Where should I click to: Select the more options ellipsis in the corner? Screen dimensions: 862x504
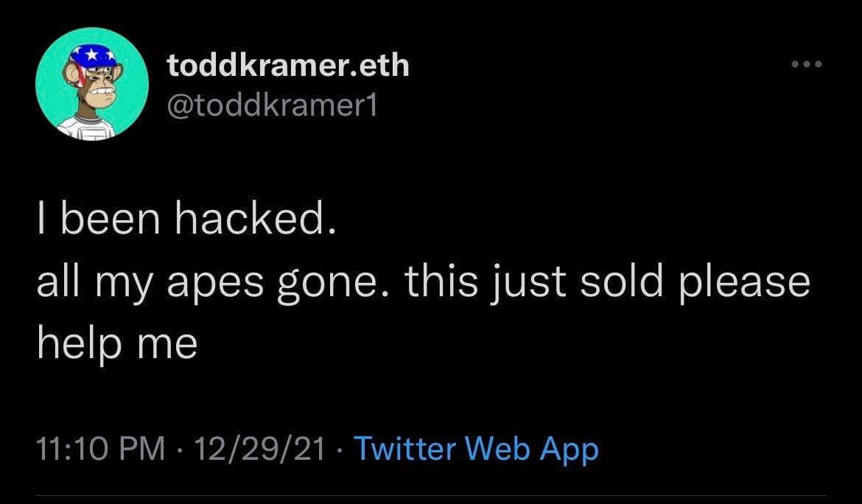[807, 64]
